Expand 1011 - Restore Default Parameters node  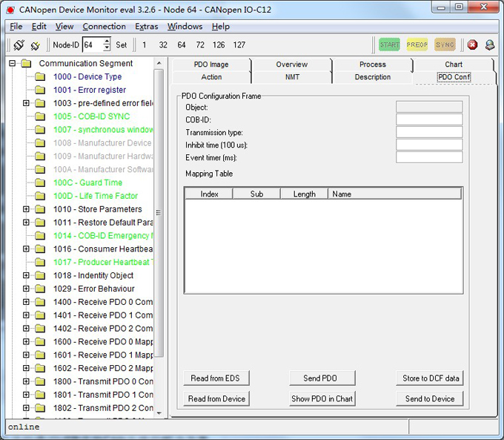tap(26, 223)
